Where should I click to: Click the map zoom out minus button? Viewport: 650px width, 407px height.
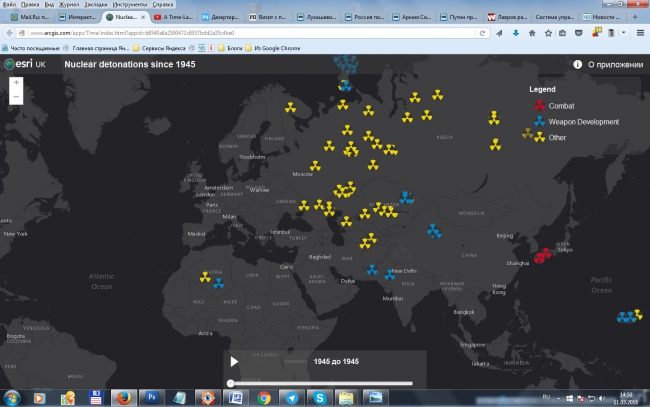click(x=16, y=97)
